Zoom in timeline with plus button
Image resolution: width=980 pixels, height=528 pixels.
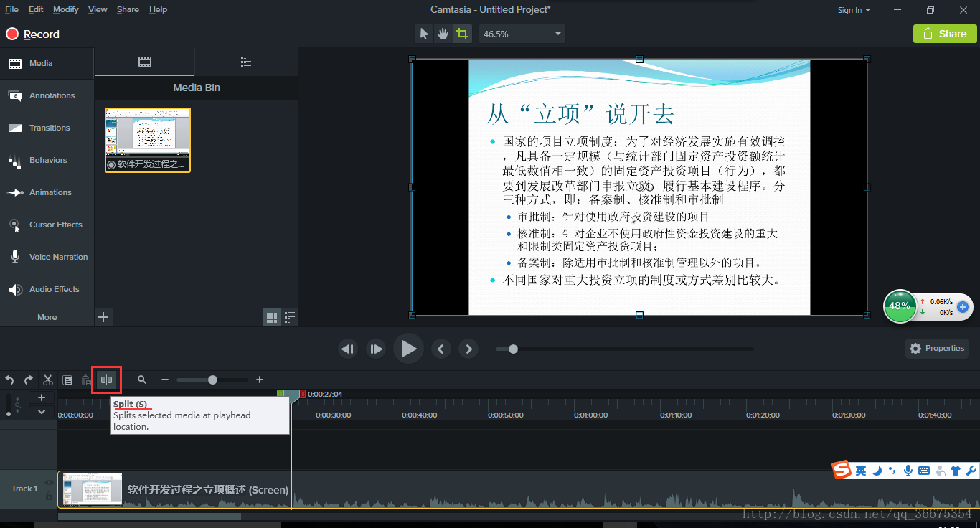[260, 379]
